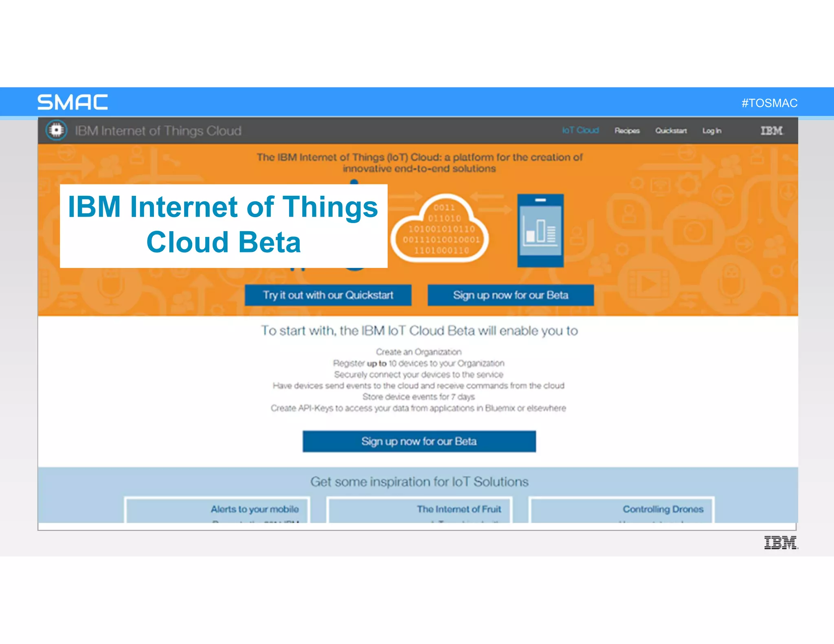Open The Internet of Fruit card

[x=419, y=510]
